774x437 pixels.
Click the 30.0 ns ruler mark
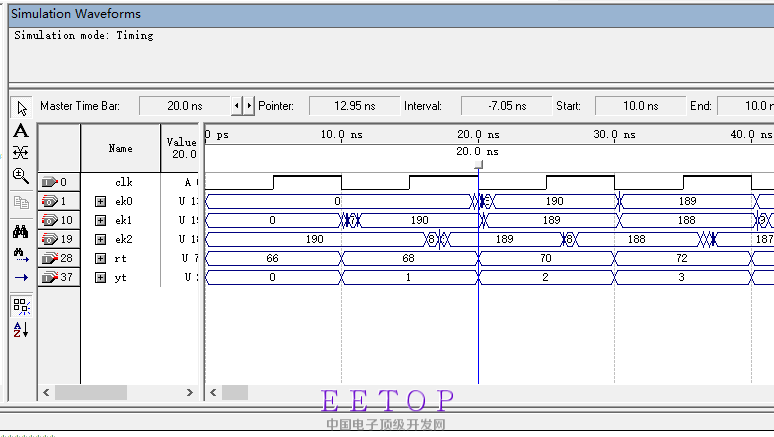(x=615, y=135)
